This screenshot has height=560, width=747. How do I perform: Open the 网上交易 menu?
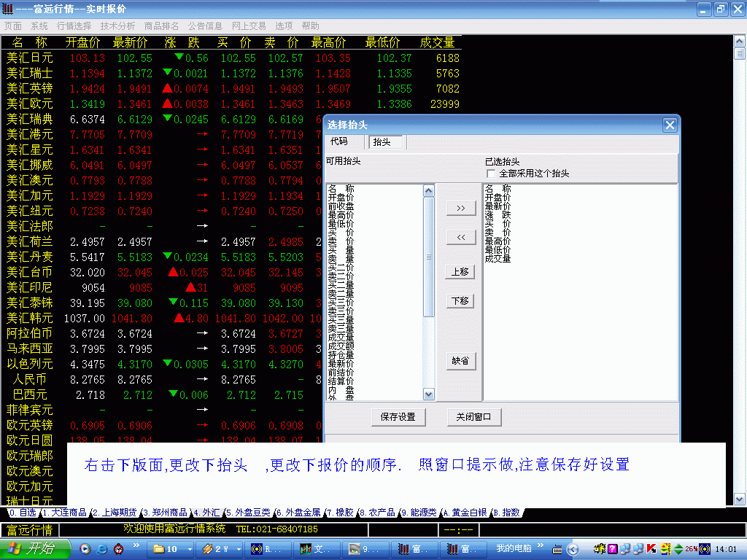click(x=249, y=26)
